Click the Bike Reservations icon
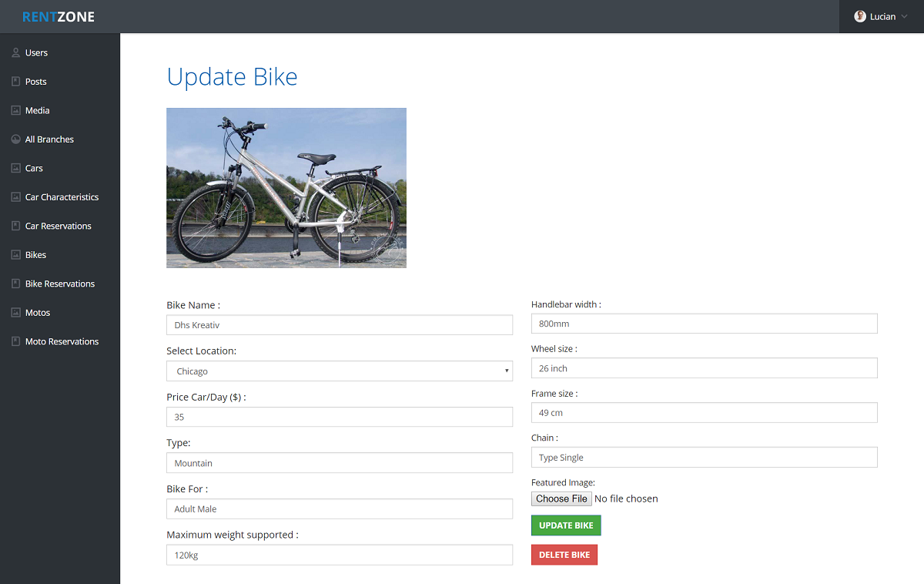The width and height of the screenshot is (924, 584). (x=15, y=284)
